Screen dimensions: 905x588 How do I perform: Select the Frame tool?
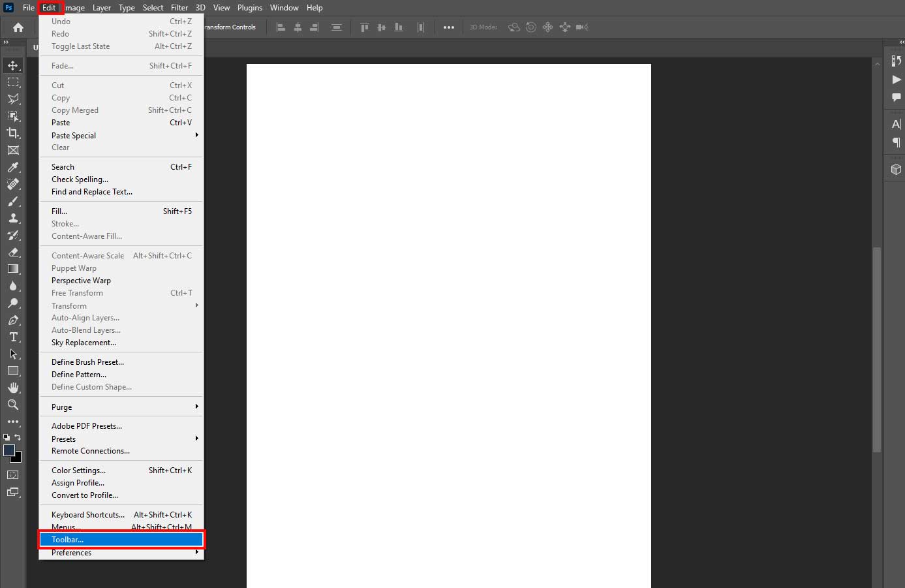click(x=12, y=150)
